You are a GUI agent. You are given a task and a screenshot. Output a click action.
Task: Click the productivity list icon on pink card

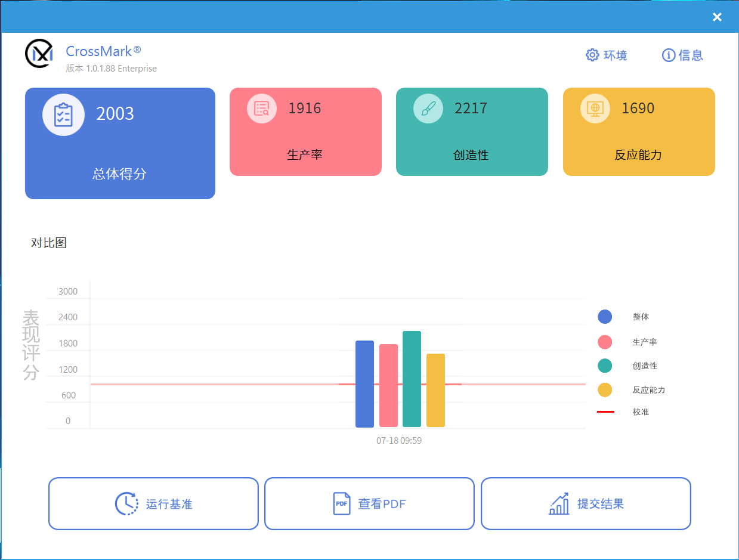(x=262, y=109)
